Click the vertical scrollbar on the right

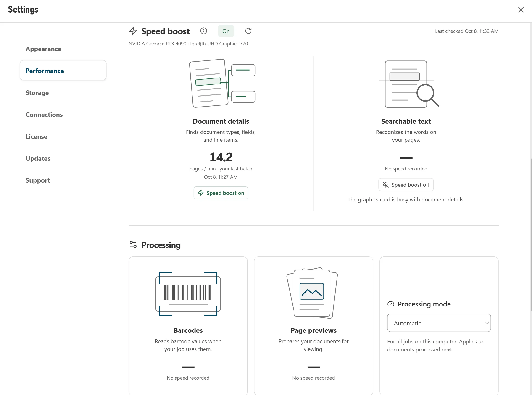(531, 234)
